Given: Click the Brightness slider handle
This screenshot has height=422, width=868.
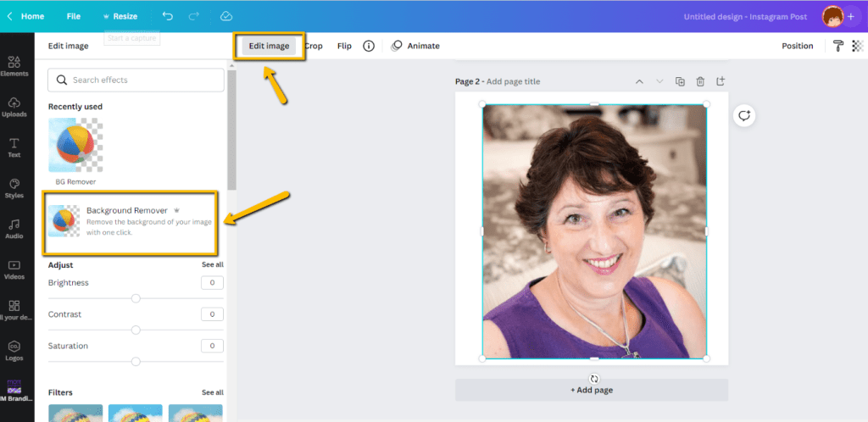Looking at the screenshot, I should pyautogui.click(x=136, y=298).
